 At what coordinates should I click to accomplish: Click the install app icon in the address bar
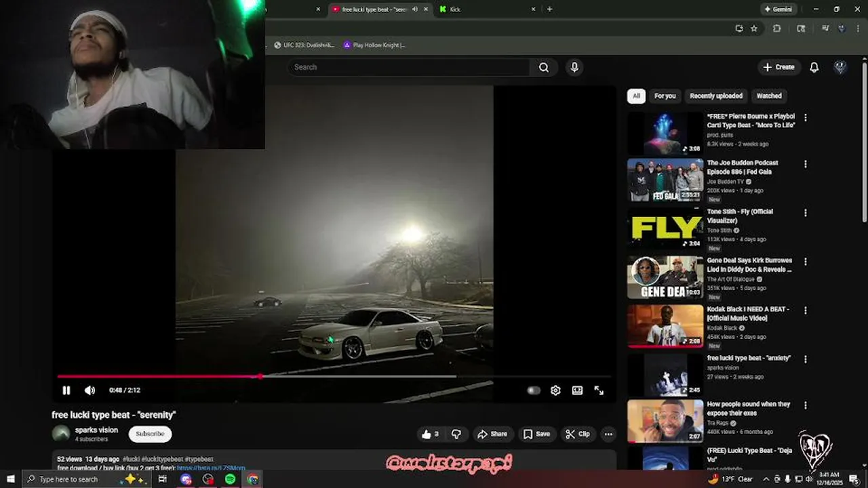(x=739, y=28)
